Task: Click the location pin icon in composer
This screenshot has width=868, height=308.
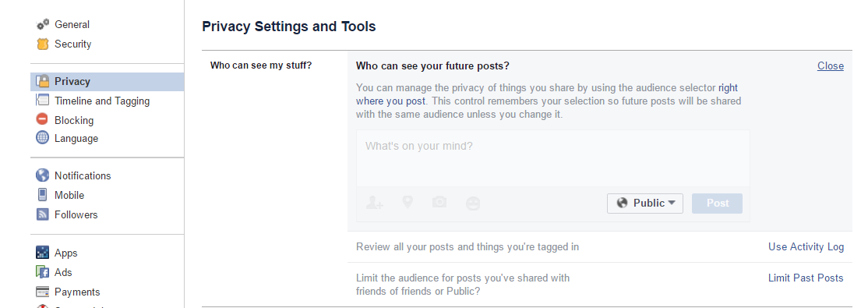Action: click(x=408, y=202)
